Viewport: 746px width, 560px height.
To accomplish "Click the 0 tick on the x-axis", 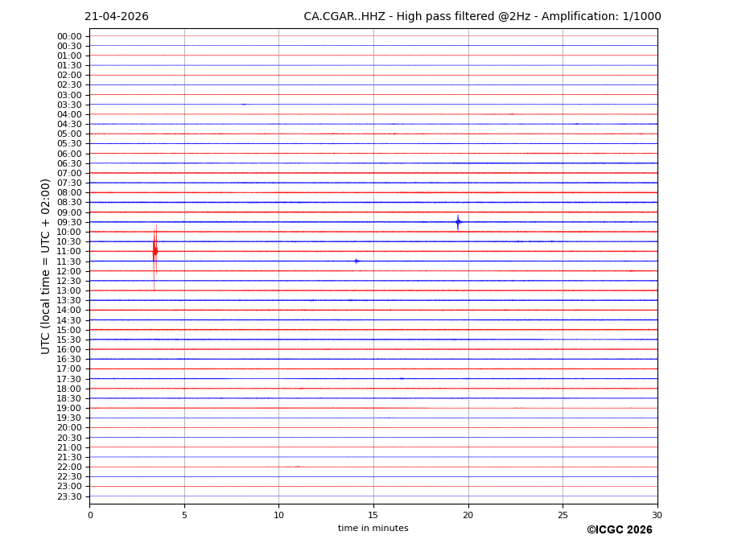I will pos(90,515).
